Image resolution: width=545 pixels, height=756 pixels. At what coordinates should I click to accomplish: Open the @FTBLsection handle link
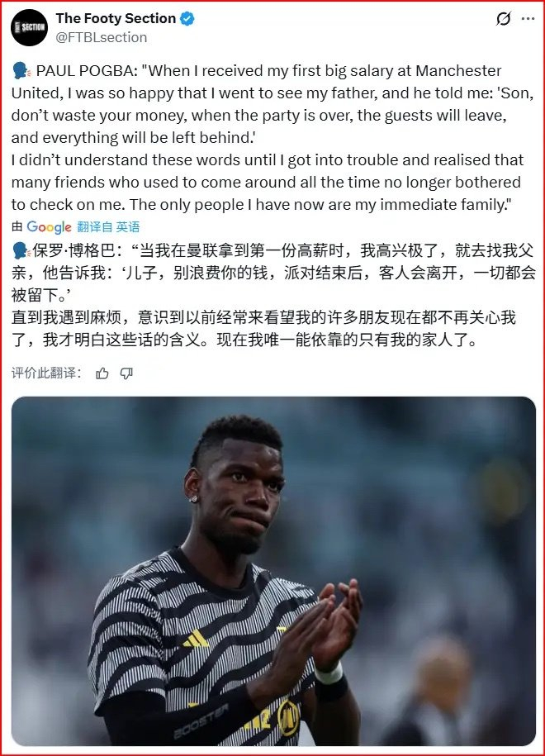point(102,38)
